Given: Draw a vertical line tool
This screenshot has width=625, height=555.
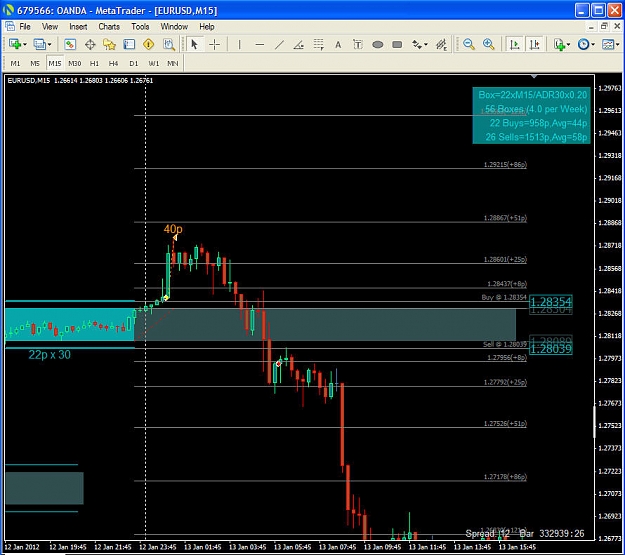Looking at the screenshot, I should coord(240,44).
